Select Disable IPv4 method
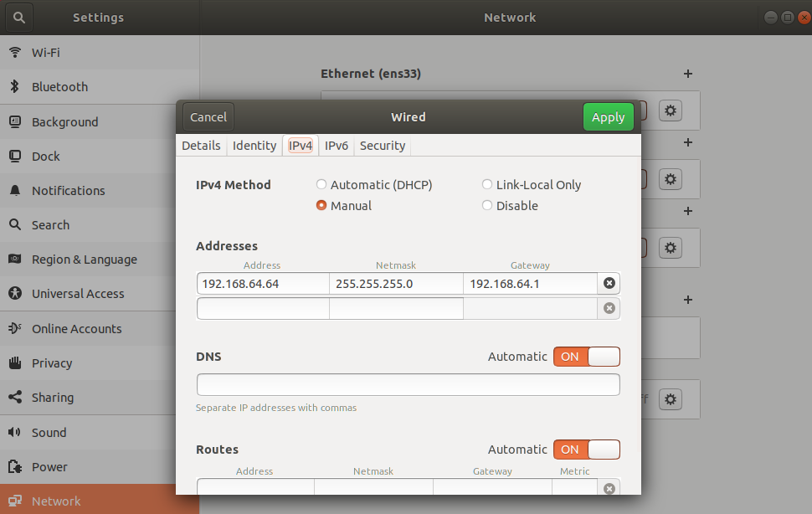812x514 pixels. [x=487, y=205]
